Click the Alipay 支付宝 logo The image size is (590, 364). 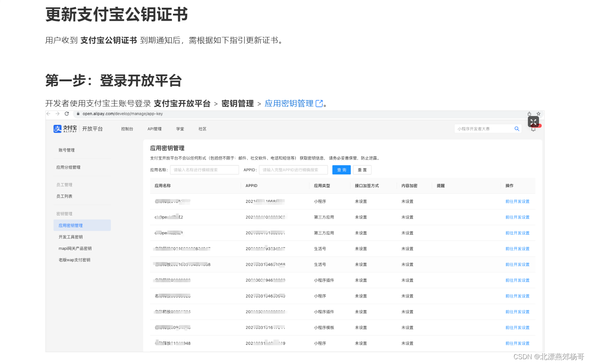[65, 129]
